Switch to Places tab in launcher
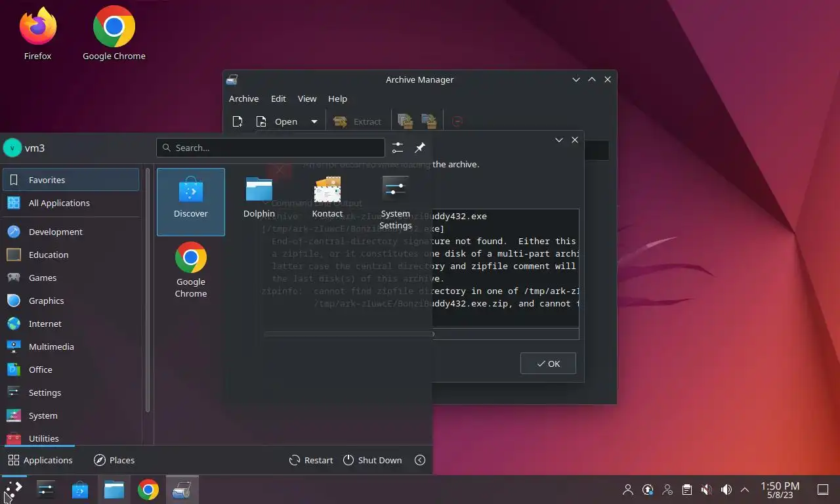 click(x=114, y=460)
